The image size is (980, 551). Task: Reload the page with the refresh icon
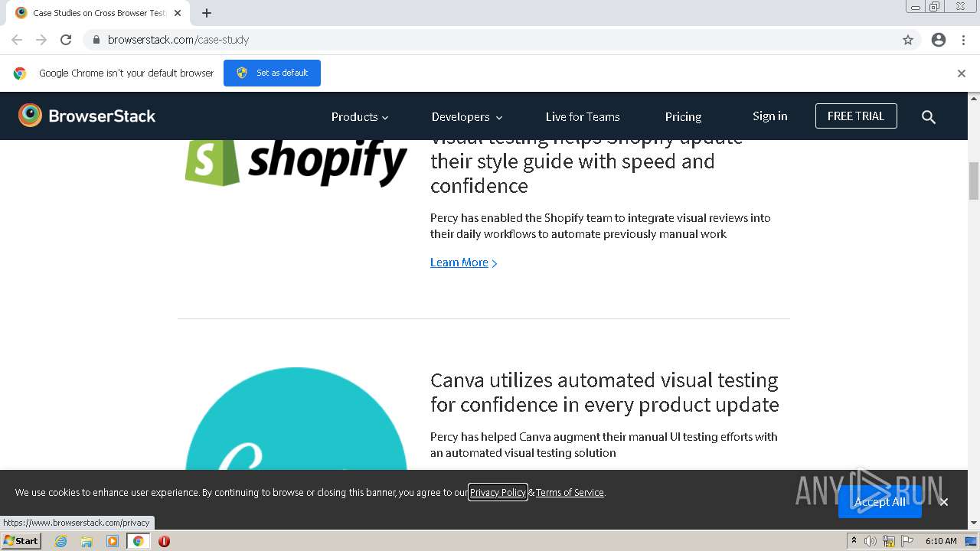(66, 40)
